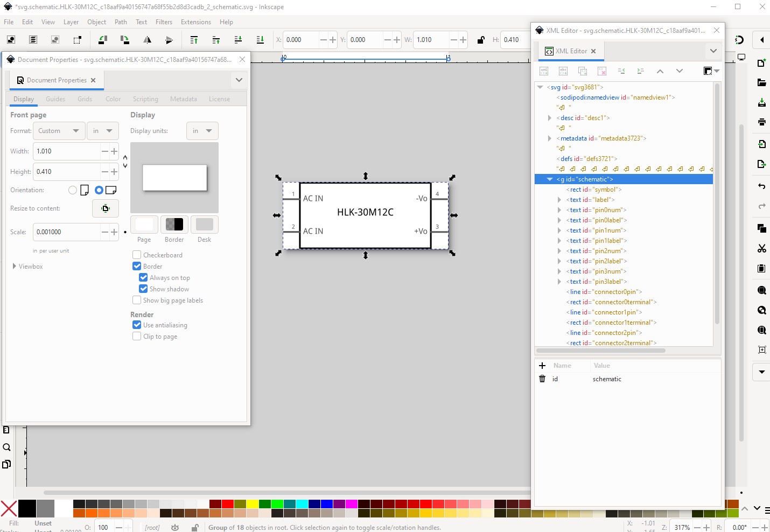Click the Export icon

(761, 164)
